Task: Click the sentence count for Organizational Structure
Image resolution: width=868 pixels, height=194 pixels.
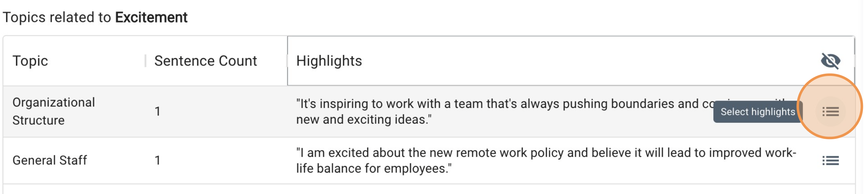Action: (157, 112)
